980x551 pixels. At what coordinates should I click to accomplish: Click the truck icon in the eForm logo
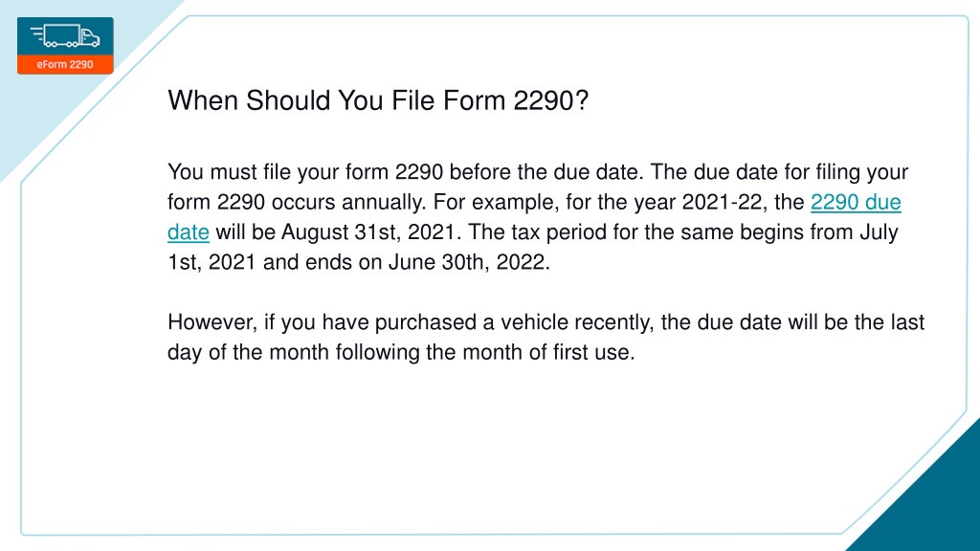[65, 36]
